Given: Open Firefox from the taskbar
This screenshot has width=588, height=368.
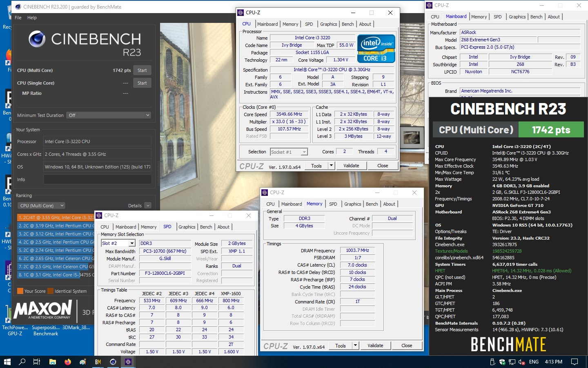Looking at the screenshot, I should point(67,362).
